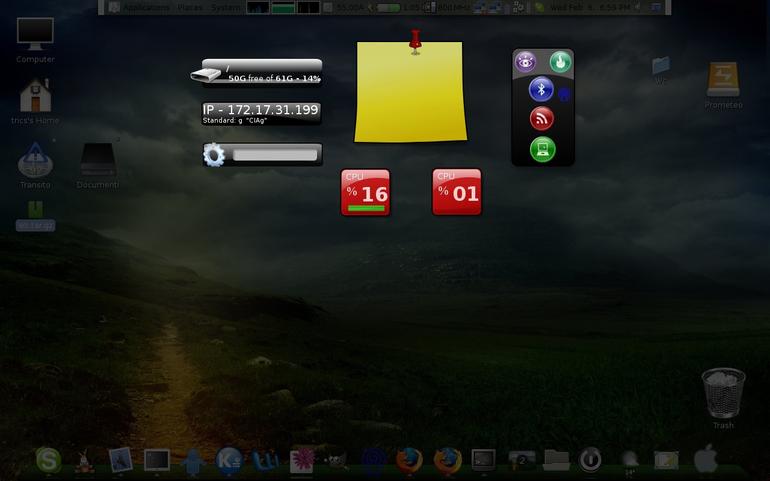Viewport: 770px width, 481px height.
Task: Launch GIMP from the dock
Action: tap(337, 461)
